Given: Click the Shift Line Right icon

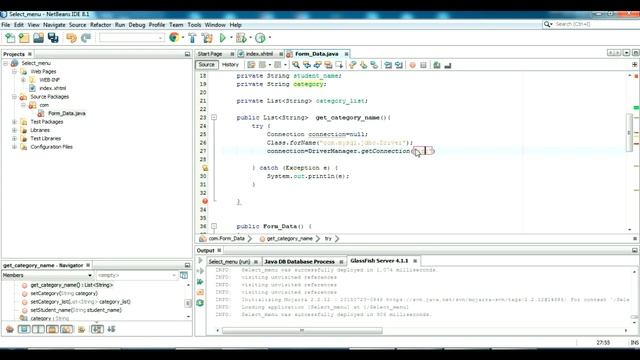Looking at the screenshot, I should point(399,65).
